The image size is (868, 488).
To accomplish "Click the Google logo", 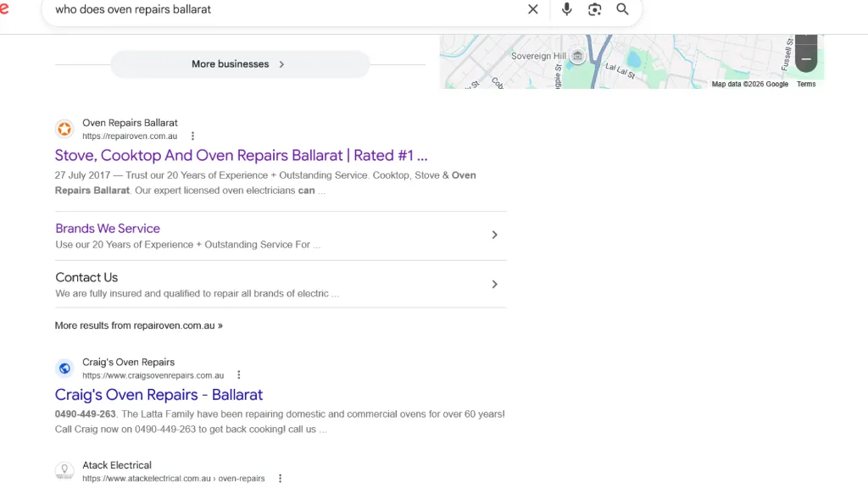I will 4,9.
